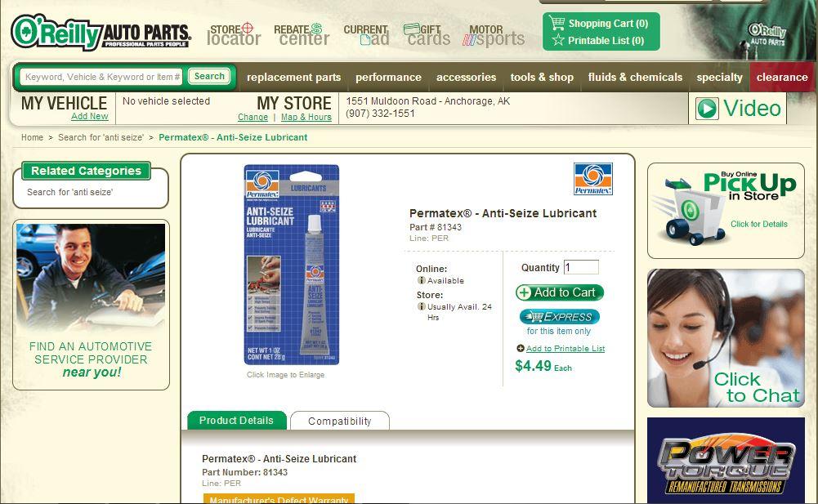Go to O'Reilly Auto Parts home logo

pos(101,33)
